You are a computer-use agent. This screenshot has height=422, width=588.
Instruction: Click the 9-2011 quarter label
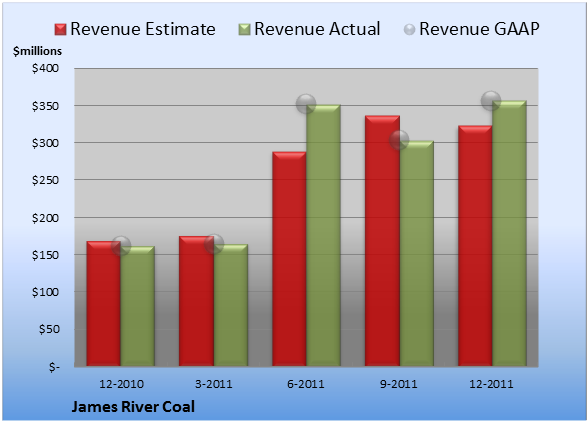[x=399, y=384]
